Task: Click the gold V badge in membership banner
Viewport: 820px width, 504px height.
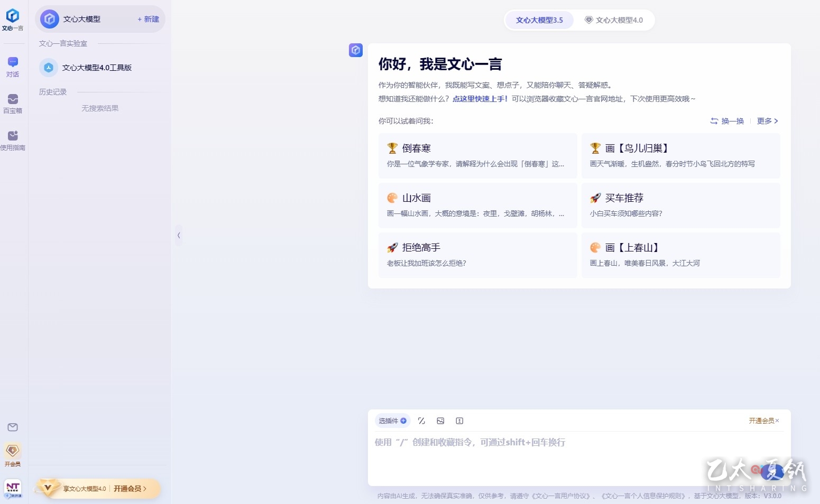Action: point(48,488)
